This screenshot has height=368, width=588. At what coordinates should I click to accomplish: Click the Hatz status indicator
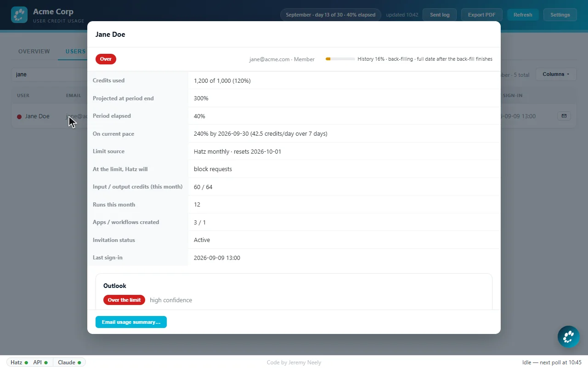(x=19, y=362)
